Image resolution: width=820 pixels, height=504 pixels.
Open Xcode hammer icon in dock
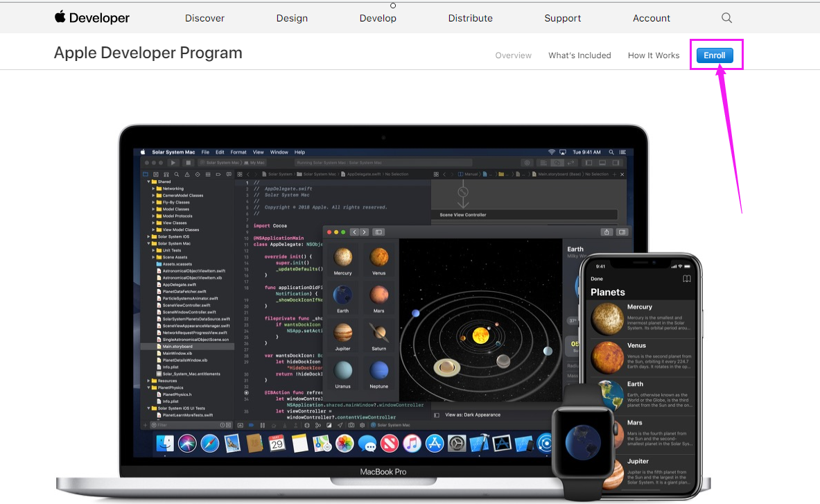(x=479, y=444)
